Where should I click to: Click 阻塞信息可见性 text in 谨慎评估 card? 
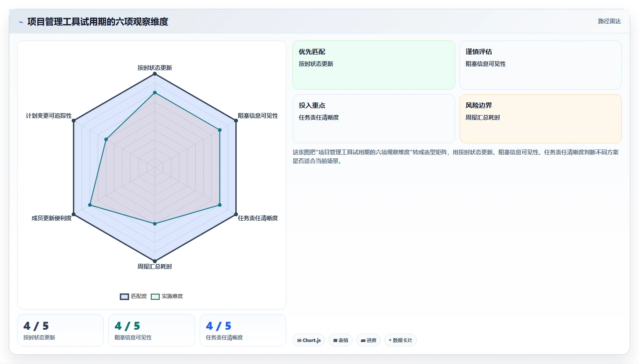pos(486,64)
